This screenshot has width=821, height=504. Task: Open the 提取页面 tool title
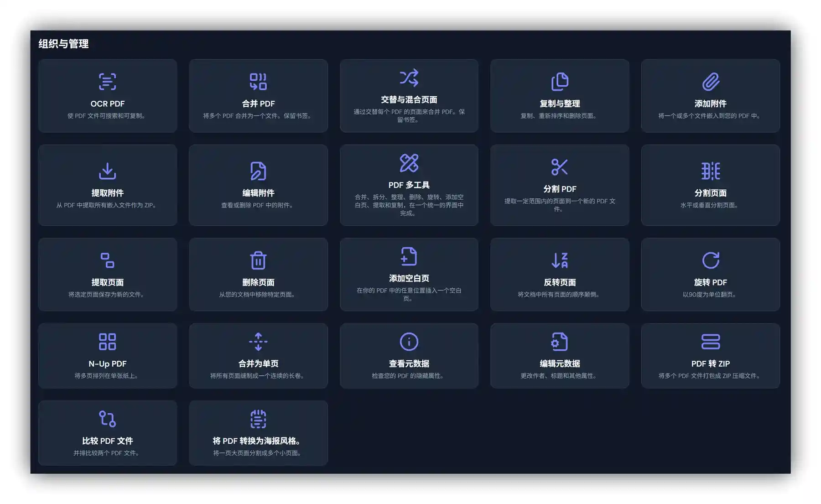[107, 282]
